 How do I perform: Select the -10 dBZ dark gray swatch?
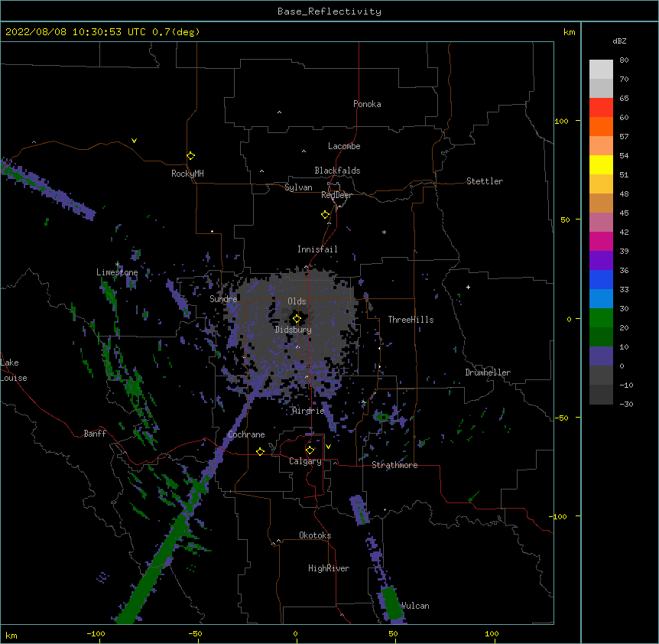[x=601, y=395]
